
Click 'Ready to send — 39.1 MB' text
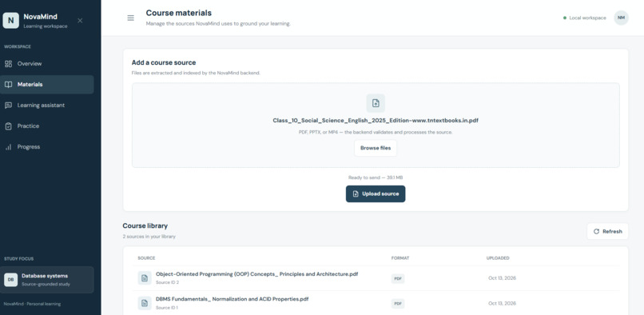pos(376,177)
